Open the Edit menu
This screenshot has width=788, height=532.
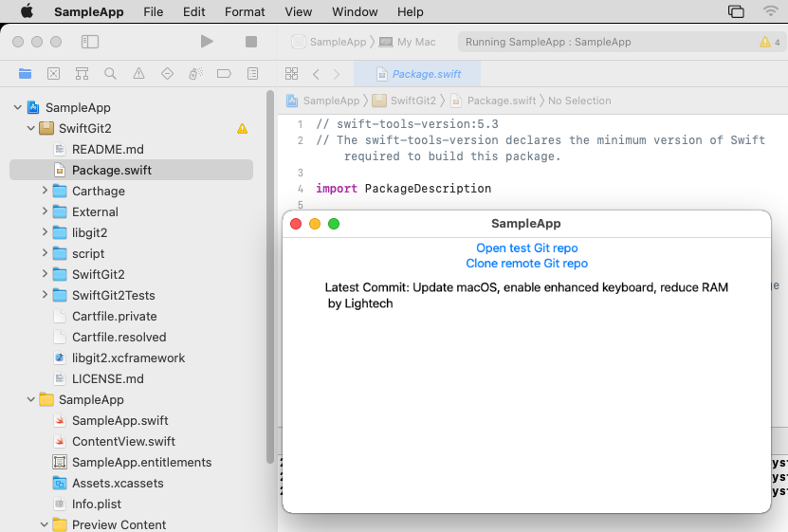pos(194,11)
